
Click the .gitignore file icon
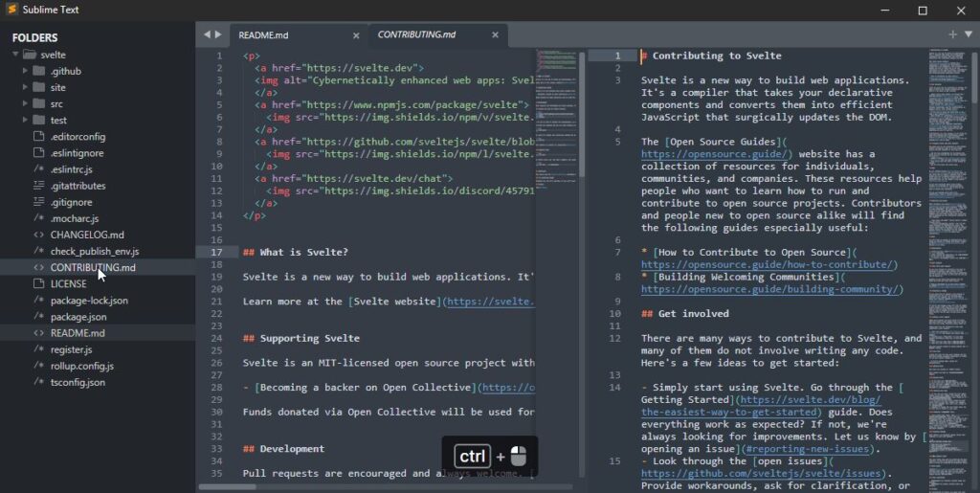[38, 202]
